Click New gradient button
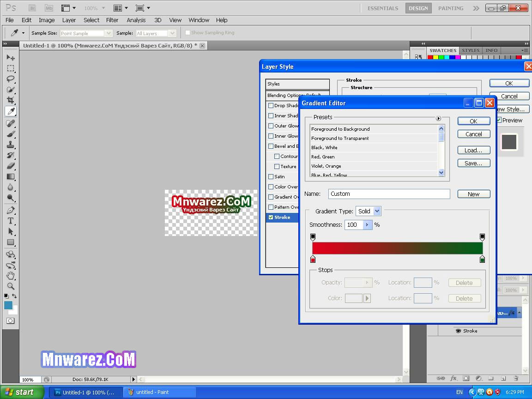The height and width of the screenshot is (399, 532). [x=474, y=194]
